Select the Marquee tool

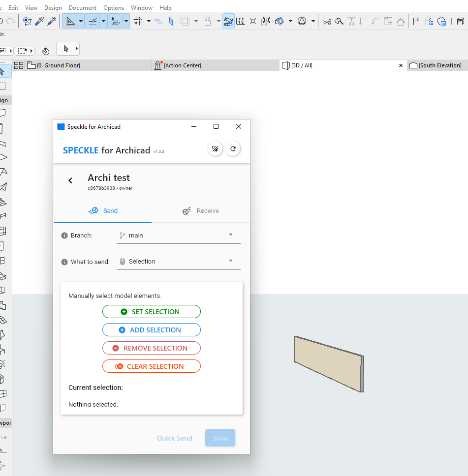tap(23, 50)
